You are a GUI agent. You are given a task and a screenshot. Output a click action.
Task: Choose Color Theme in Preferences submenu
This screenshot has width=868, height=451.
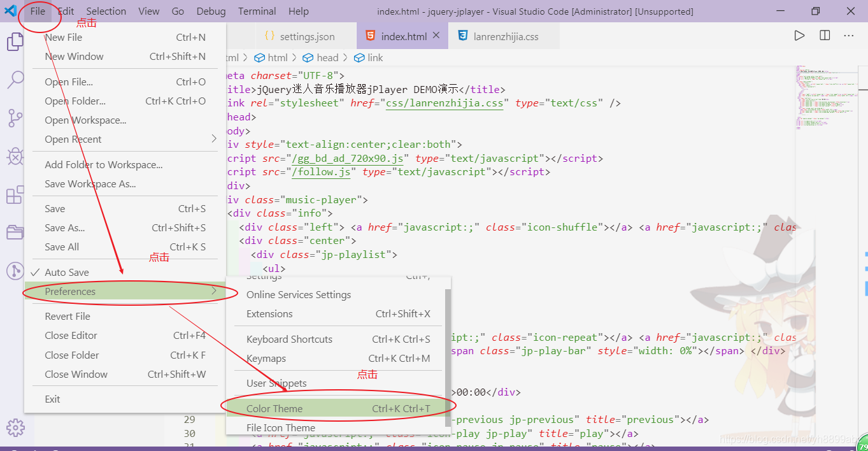point(336,408)
